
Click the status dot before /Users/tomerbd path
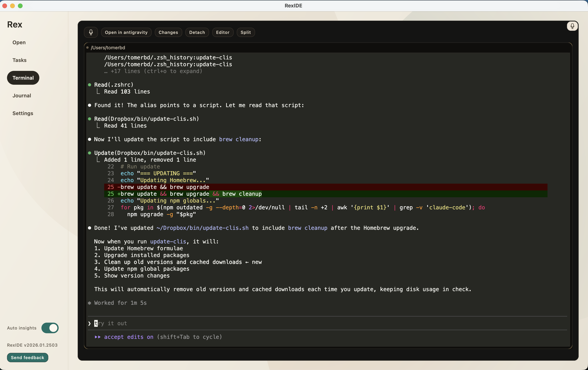tap(87, 48)
